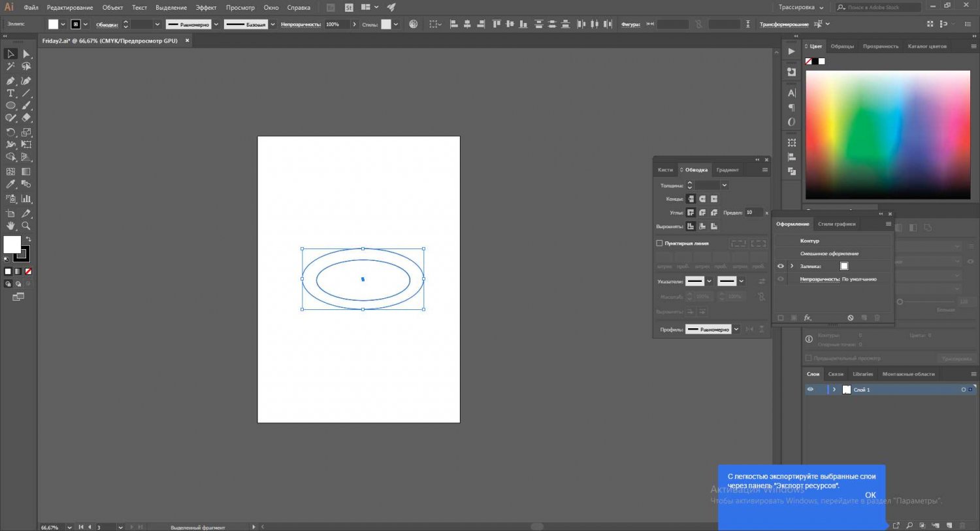Open the Трассировка workspace dropdown
This screenshot has width=980, height=531.
(801, 7)
